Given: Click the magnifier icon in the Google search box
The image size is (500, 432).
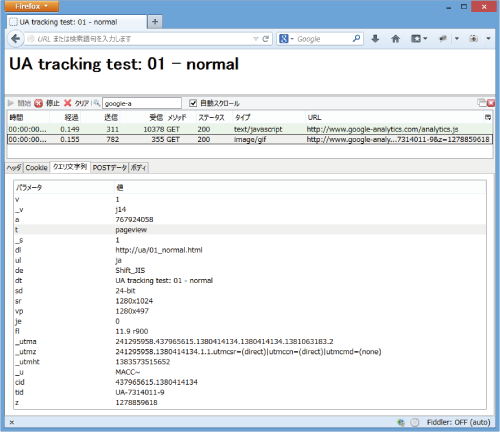Looking at the screenshot, I should [356, 39].
